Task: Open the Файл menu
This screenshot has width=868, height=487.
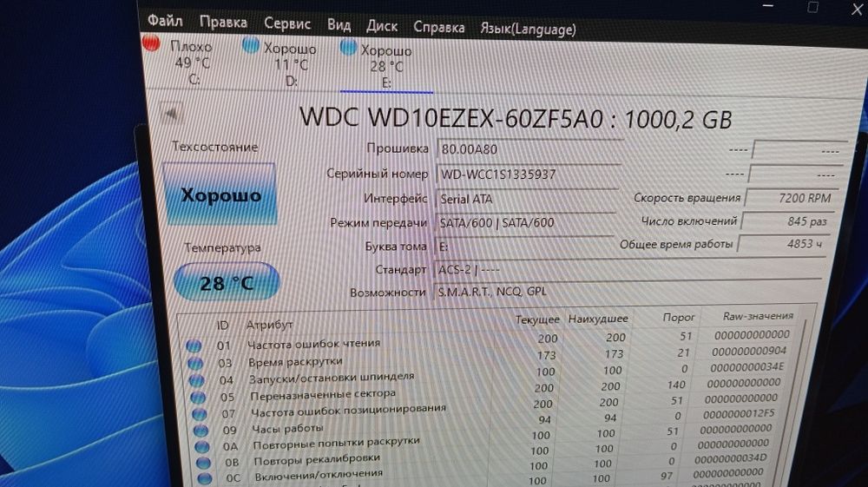Action: click(165, 21)
